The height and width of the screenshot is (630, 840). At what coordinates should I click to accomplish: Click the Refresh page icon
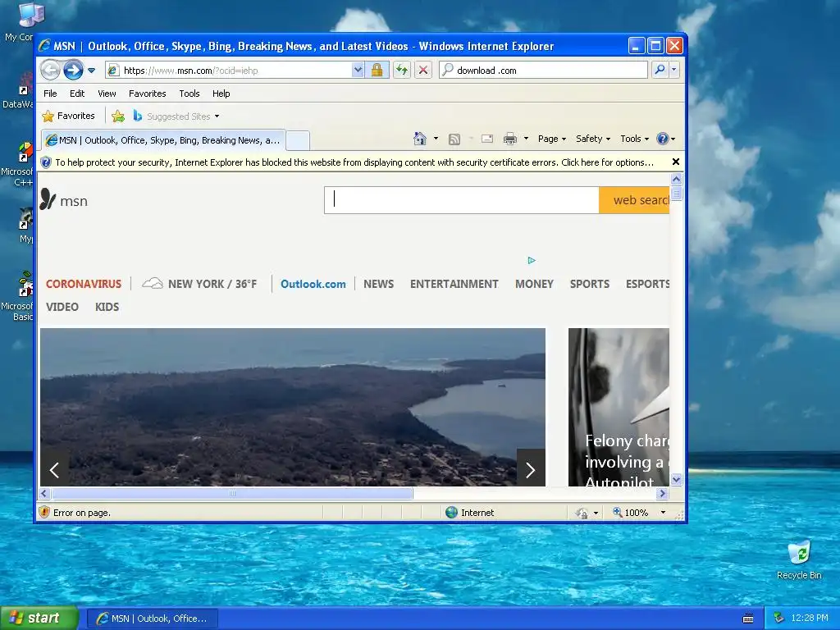402,71
